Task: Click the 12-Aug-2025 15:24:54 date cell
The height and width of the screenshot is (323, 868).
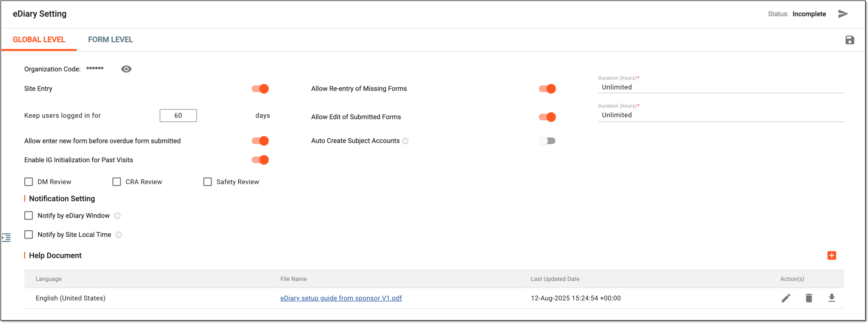Action: click(x=576, y=298)
